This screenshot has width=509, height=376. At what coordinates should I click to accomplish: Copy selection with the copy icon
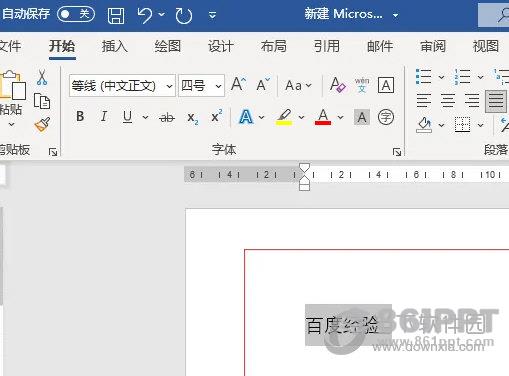pyautogui.click(x=42, y=101)
